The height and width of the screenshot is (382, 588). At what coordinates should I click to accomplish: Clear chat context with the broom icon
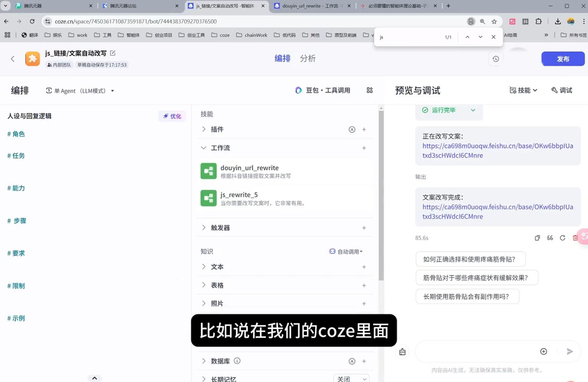pyautogui.click(x=402, y=352)
